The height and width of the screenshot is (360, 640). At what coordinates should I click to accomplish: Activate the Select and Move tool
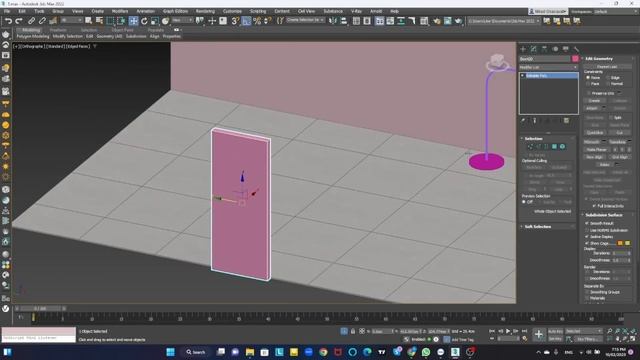click(133, 21)
